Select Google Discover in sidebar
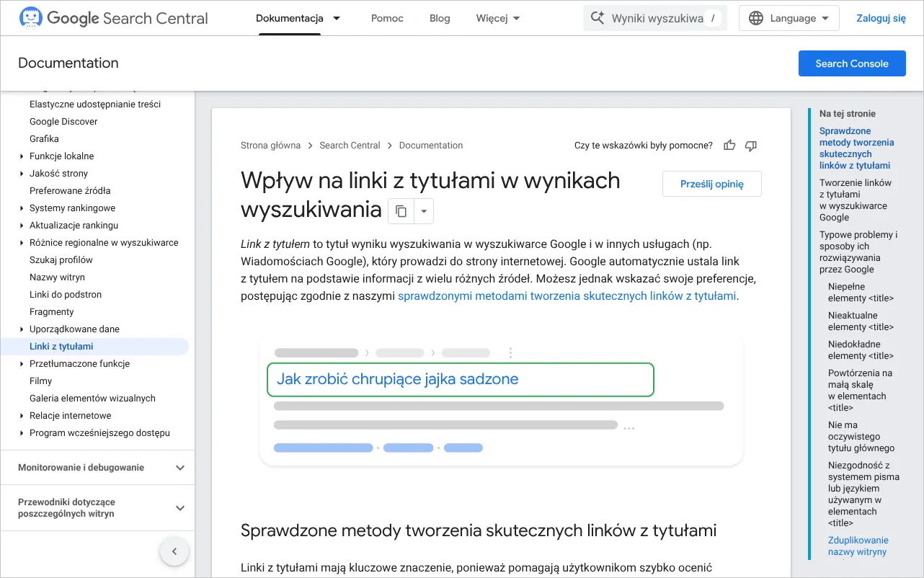The image size is (924, 578). (x=63, y=122)
